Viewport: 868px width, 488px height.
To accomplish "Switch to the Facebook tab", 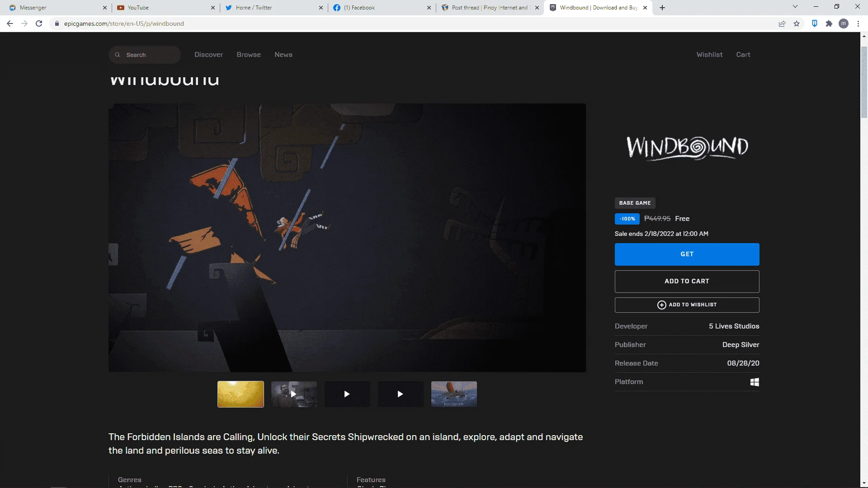I will (381, 8).
